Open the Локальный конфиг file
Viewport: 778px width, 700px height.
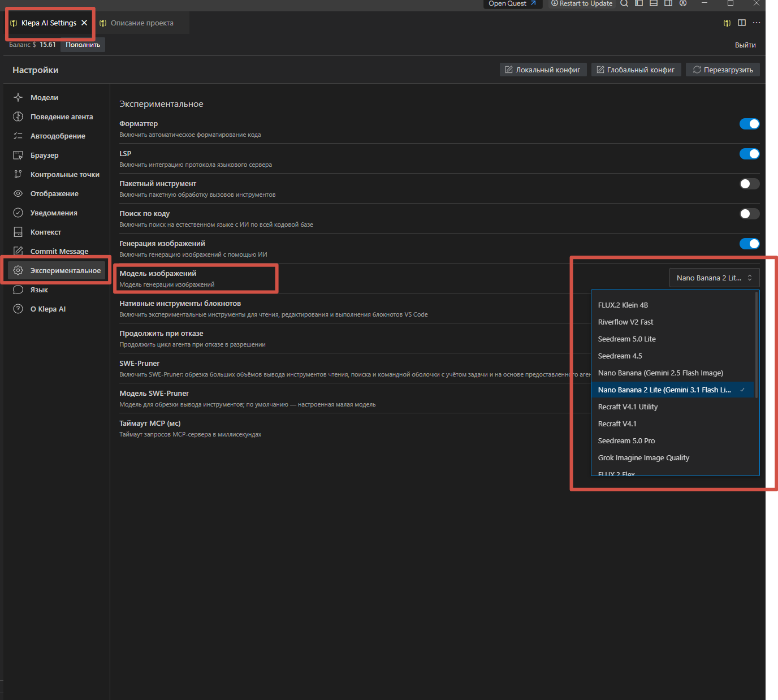pos(543,70)
